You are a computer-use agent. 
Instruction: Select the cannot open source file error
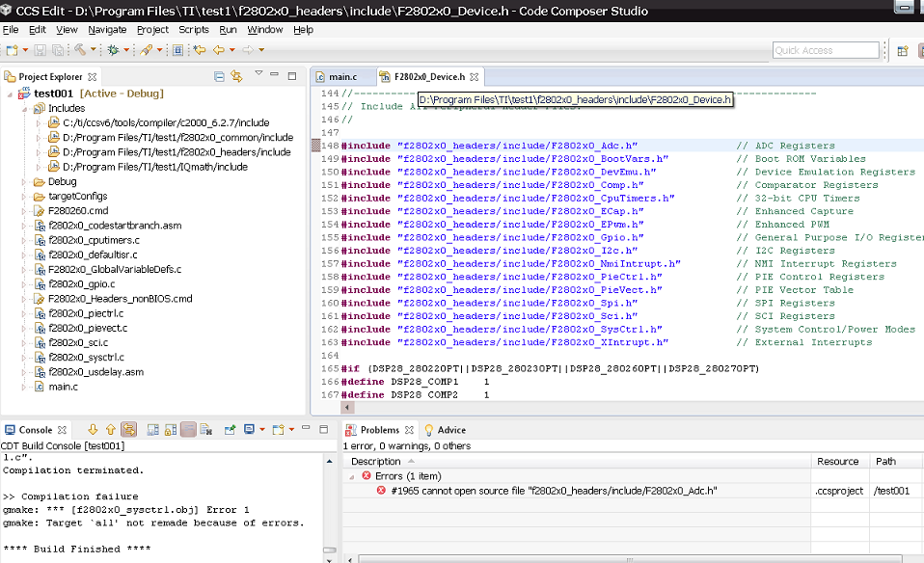pos(554,491)
